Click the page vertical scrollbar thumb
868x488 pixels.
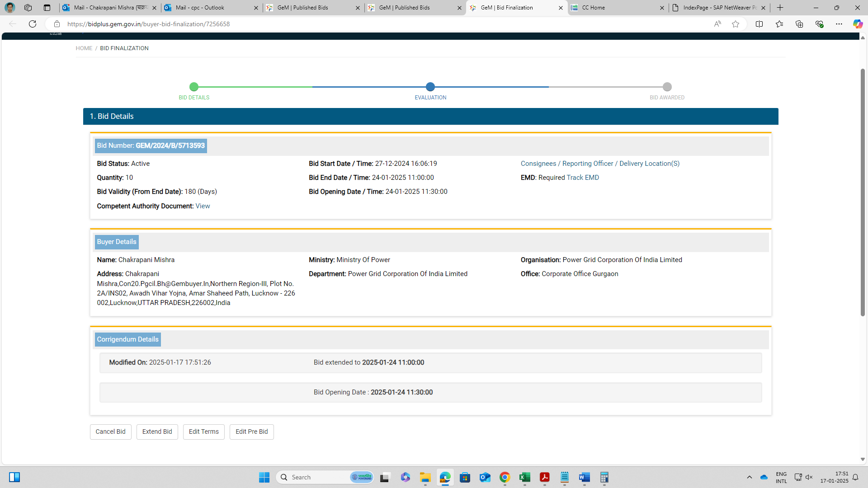coord(863,192)
